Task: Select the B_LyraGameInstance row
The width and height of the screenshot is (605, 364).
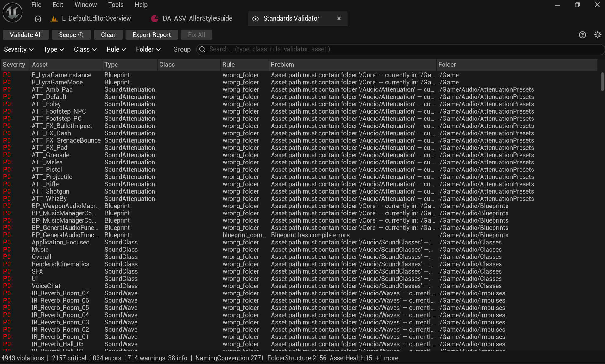Action: coord(299,75)
